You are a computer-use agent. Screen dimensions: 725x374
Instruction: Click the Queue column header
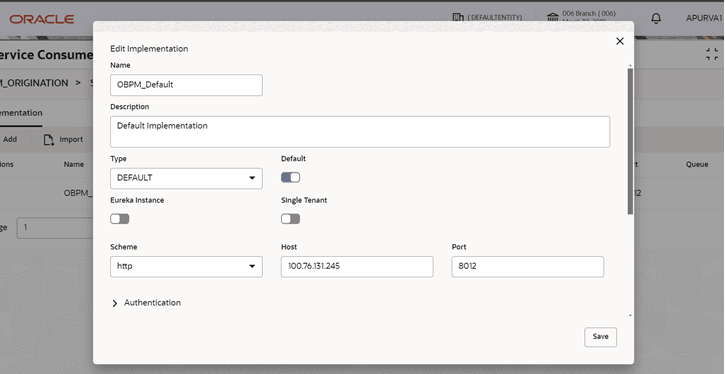click(697, 164)
